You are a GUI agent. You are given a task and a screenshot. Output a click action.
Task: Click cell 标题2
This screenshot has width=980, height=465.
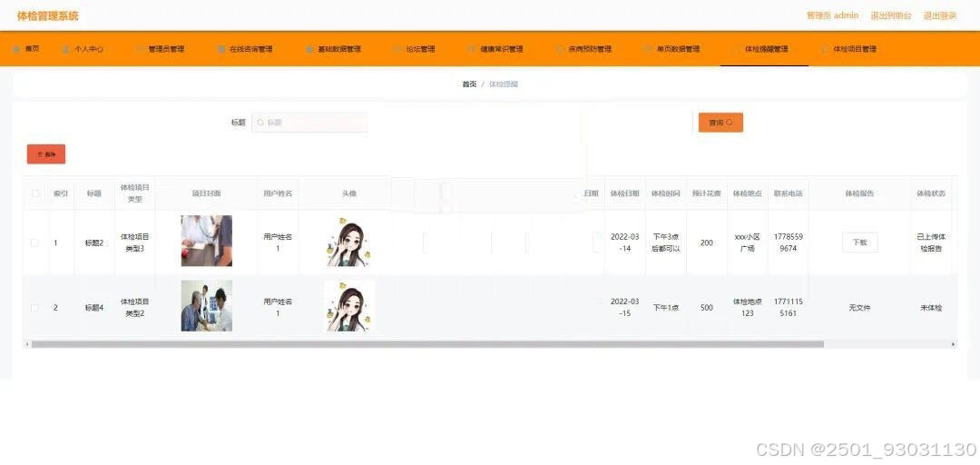(93, 242)
